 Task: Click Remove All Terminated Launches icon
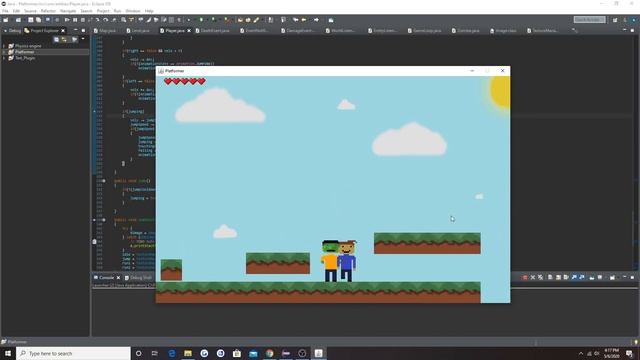coord(540,278)
